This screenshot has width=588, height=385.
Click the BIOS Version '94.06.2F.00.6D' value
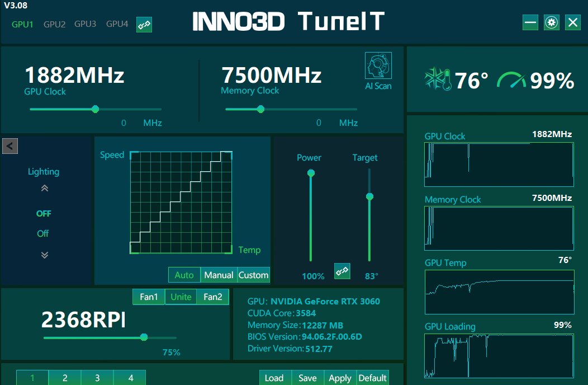[332, 336]
